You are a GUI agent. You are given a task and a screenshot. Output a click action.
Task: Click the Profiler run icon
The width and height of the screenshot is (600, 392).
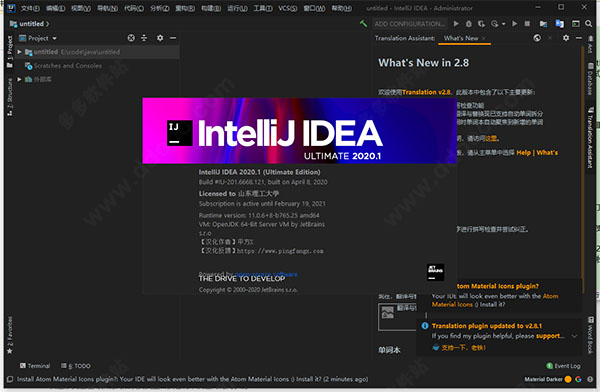pos(495,24)
